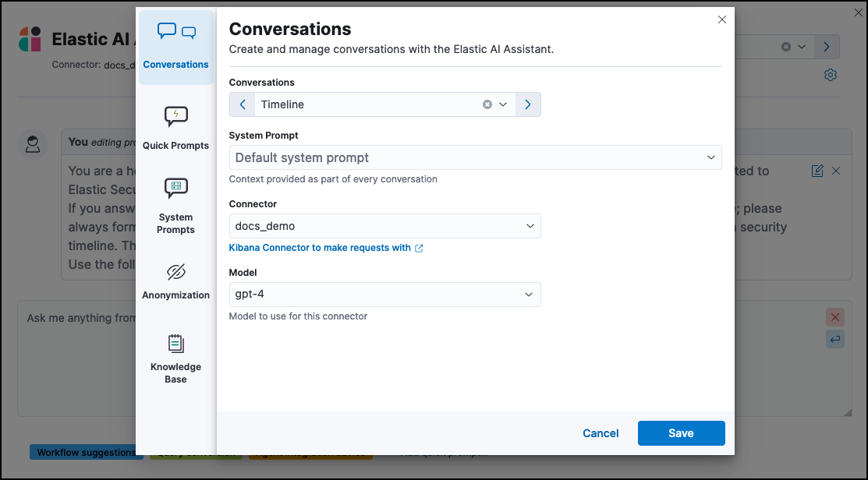Cancel the settings changes
The height and width of the screenshot is (480, 868).
pos(600,432)
